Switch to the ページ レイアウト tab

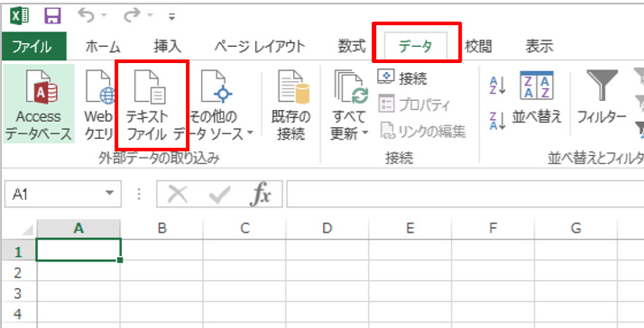click(260, 46)
